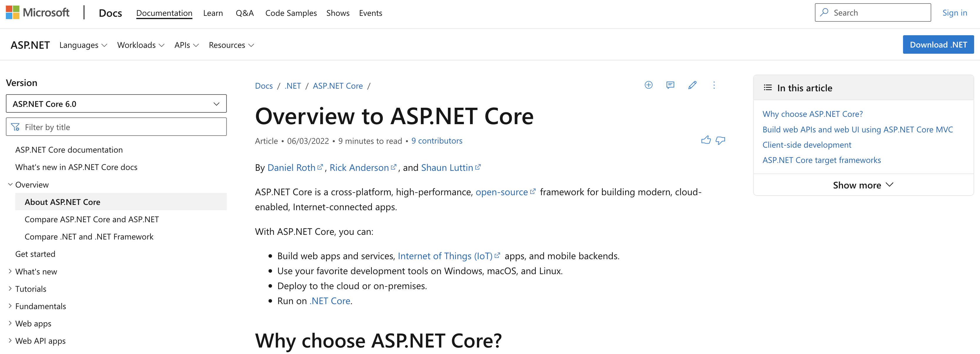
Task: Click the .NET breadcrumb link
Action: [x=293, y=85]
